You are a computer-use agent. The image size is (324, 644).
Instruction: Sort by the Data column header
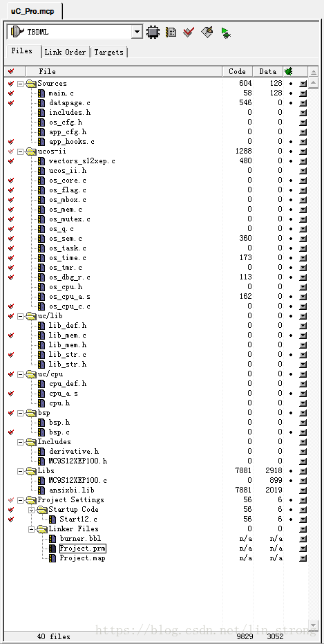coord(268,71)
